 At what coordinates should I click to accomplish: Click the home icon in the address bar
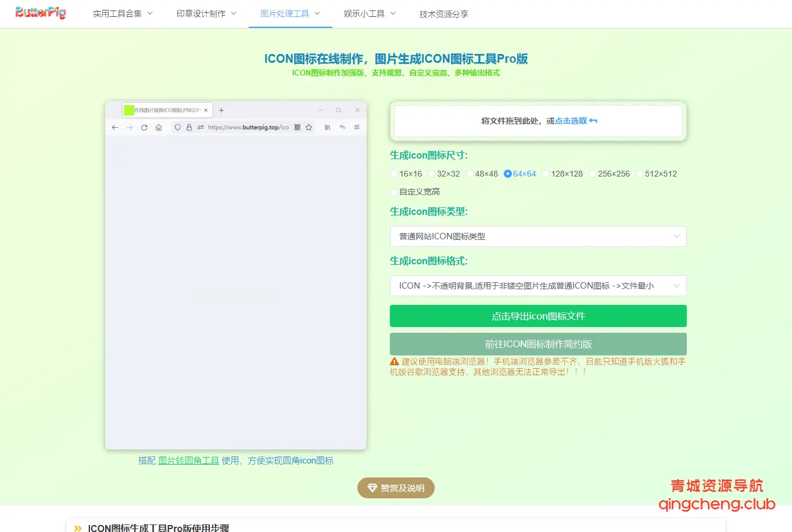159,127
